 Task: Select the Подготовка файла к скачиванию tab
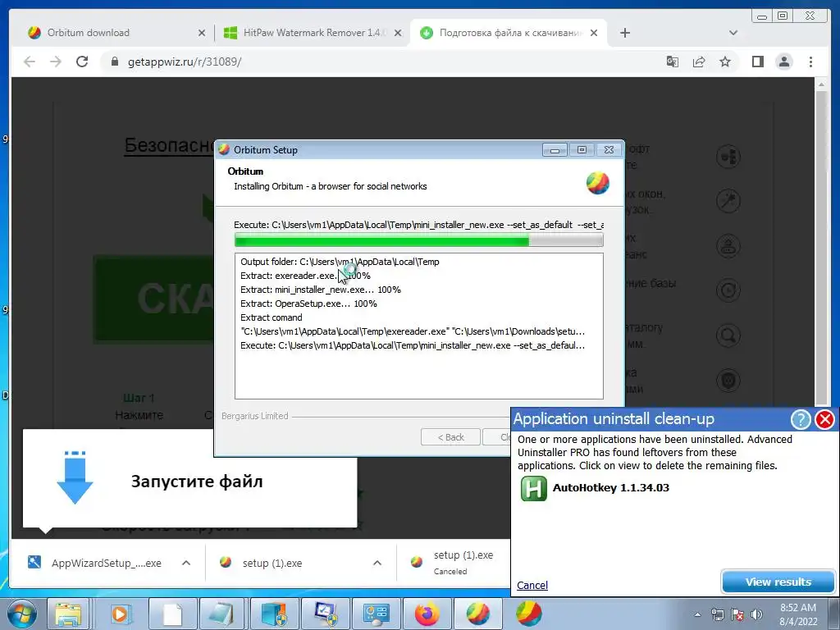(509, 33)
